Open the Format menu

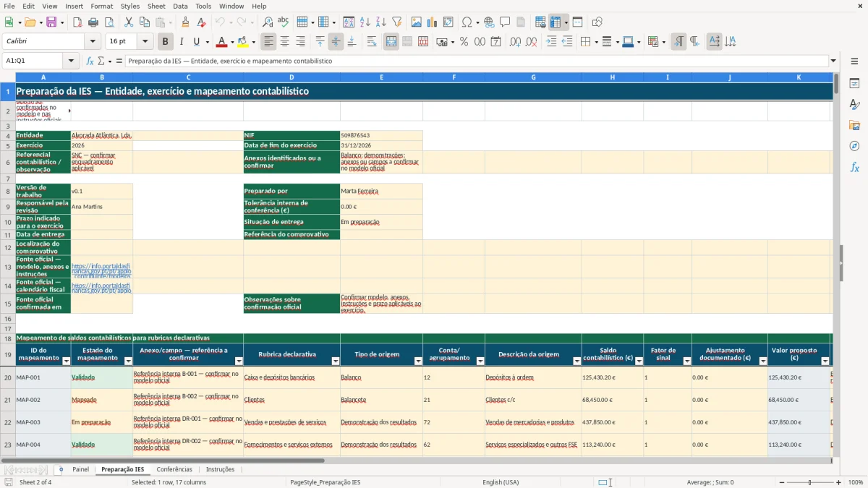tap(101, 6)
